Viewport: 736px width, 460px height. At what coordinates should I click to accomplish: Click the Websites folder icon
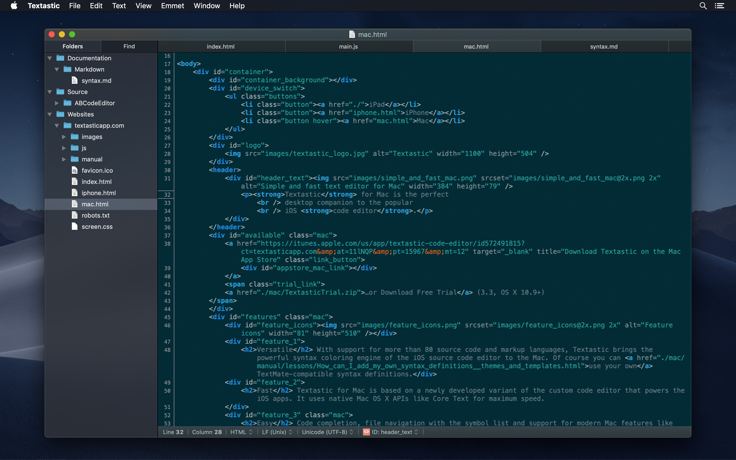click(x=60, y=115)
